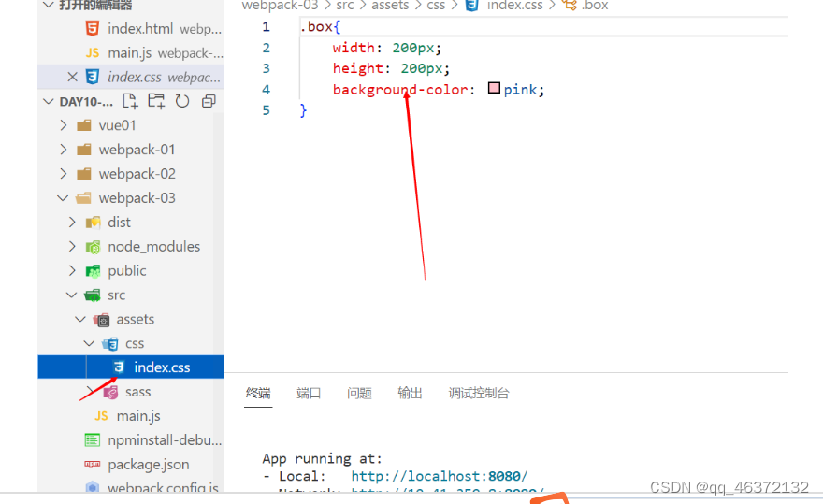The width and height of the screenshot is (823, 504).
Task: Click the New Folder icon in explorer header
Action: coord(156,101)
